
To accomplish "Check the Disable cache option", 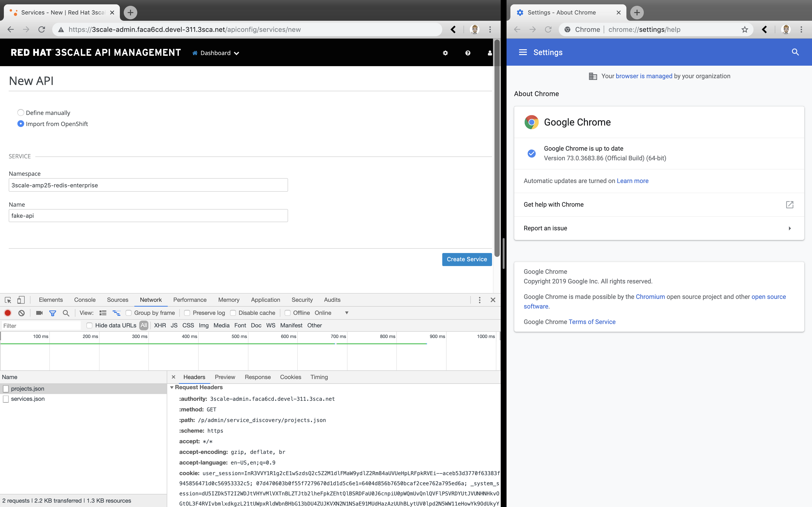I will coord(233,313).
